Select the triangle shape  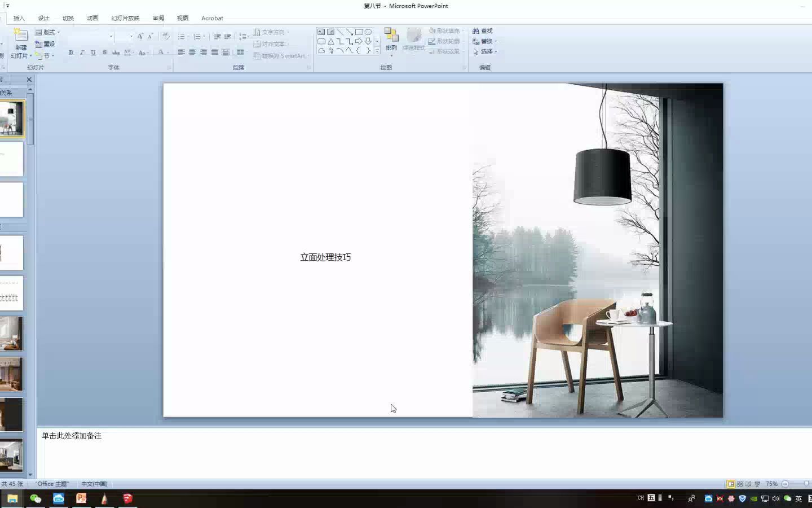tap(331, 41)
